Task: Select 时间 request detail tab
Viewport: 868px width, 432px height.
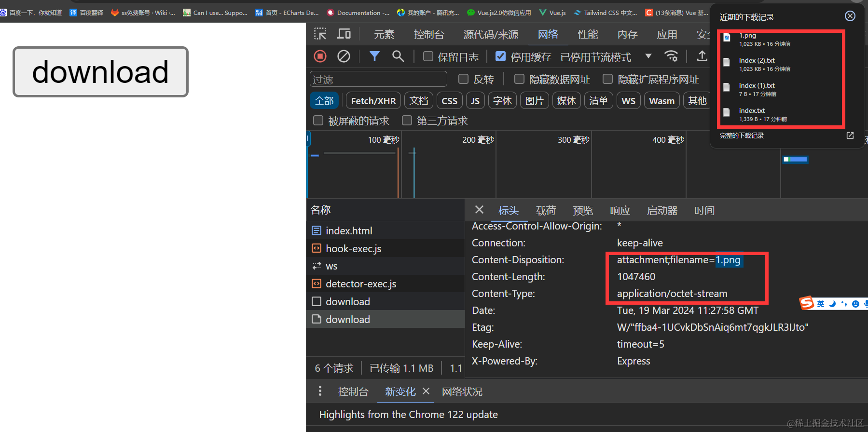Action: [x=704, y=210]
